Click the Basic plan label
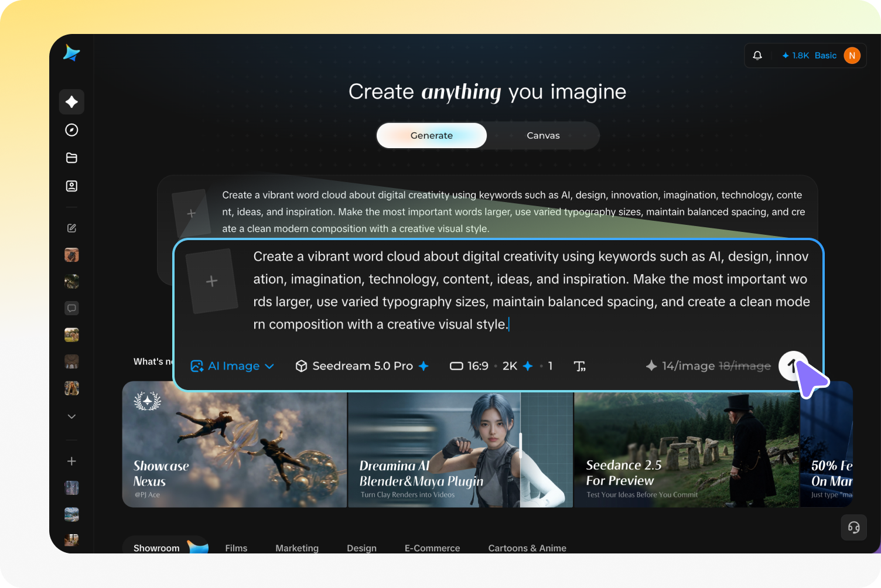 coord(825,56)
